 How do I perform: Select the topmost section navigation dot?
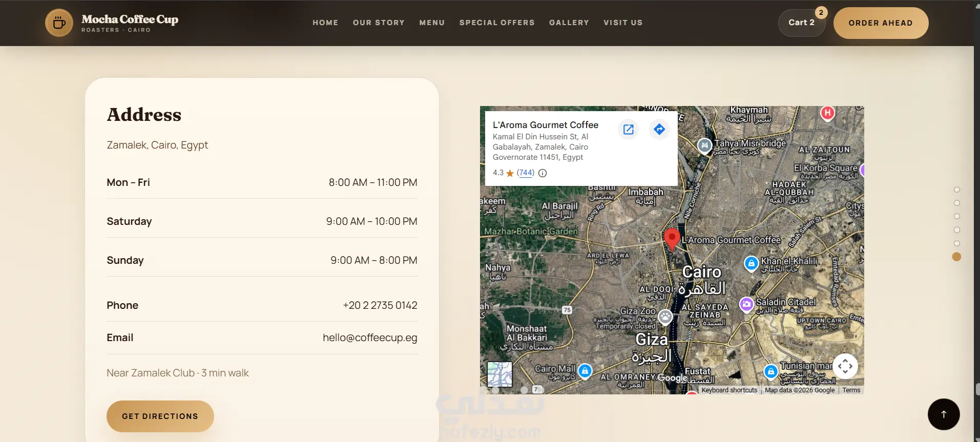point(956,190)
